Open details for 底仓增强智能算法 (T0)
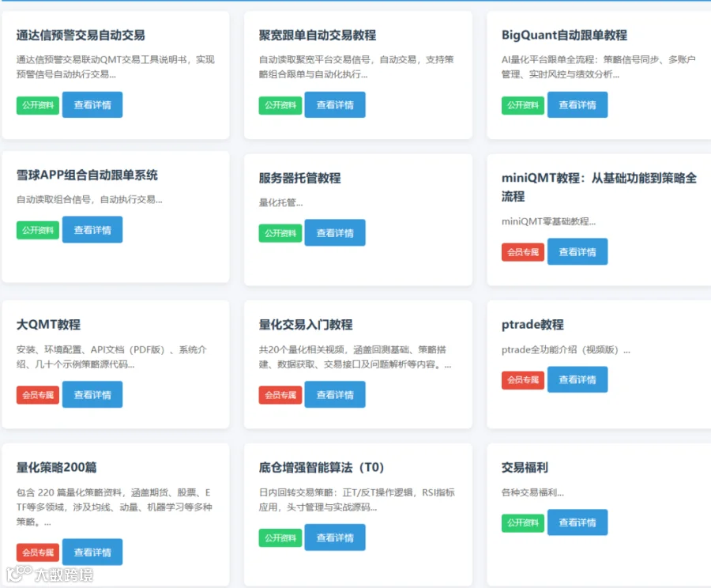The image size is (711, 588). (335, 537)
